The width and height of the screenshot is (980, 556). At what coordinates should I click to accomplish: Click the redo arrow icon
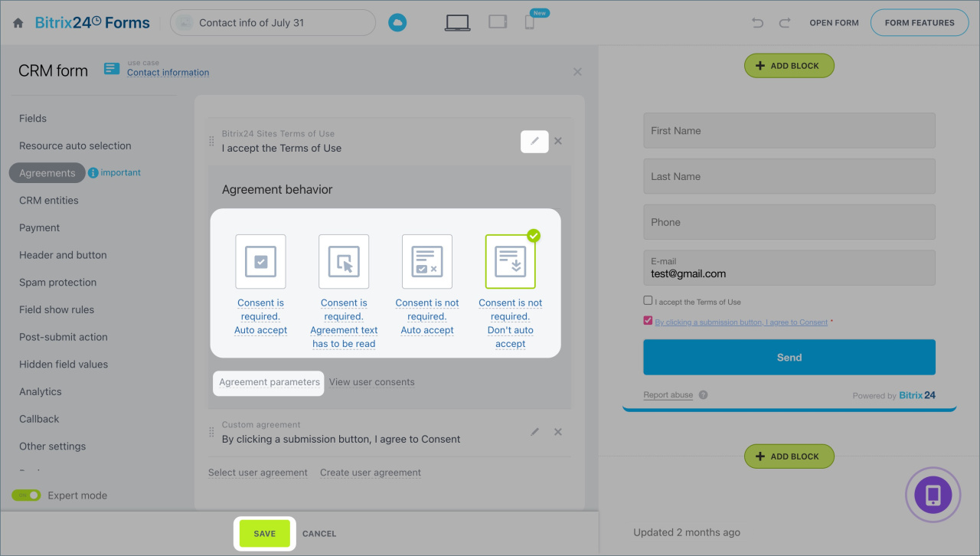tap(784, 23)
